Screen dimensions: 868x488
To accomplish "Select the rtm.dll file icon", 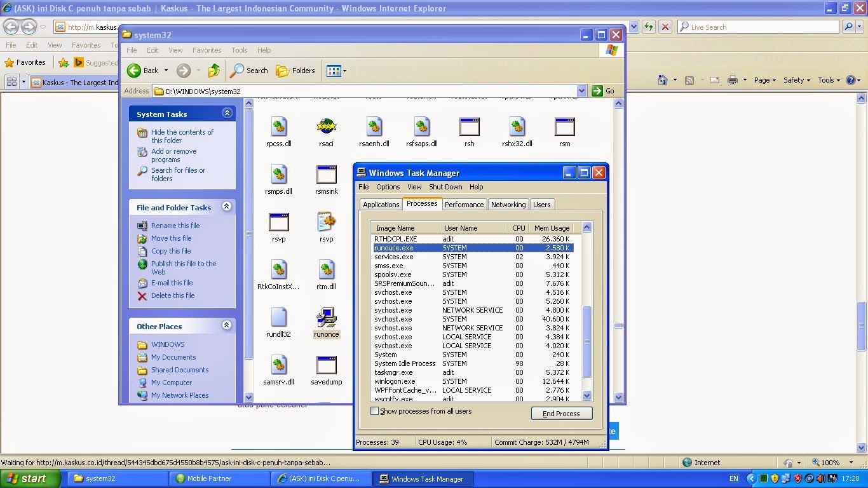I will pyautogui.click(x=326, y=270).
